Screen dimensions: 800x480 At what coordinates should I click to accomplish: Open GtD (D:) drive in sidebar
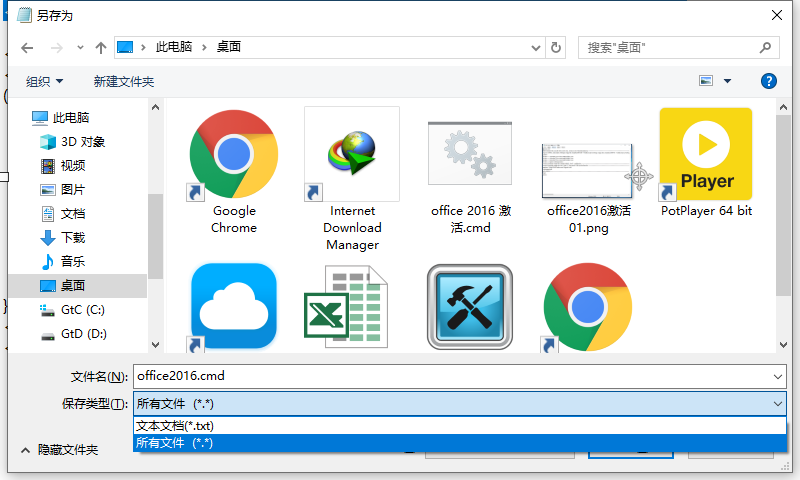coord(84,334)
